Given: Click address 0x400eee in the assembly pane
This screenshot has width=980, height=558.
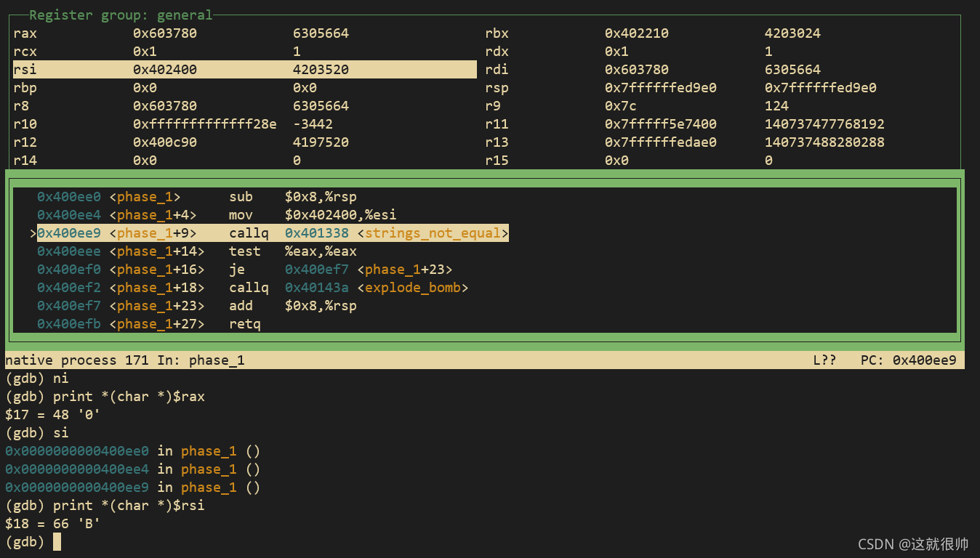Looking at the screenshot, I should pyautogui.click(x=69, y=251).
